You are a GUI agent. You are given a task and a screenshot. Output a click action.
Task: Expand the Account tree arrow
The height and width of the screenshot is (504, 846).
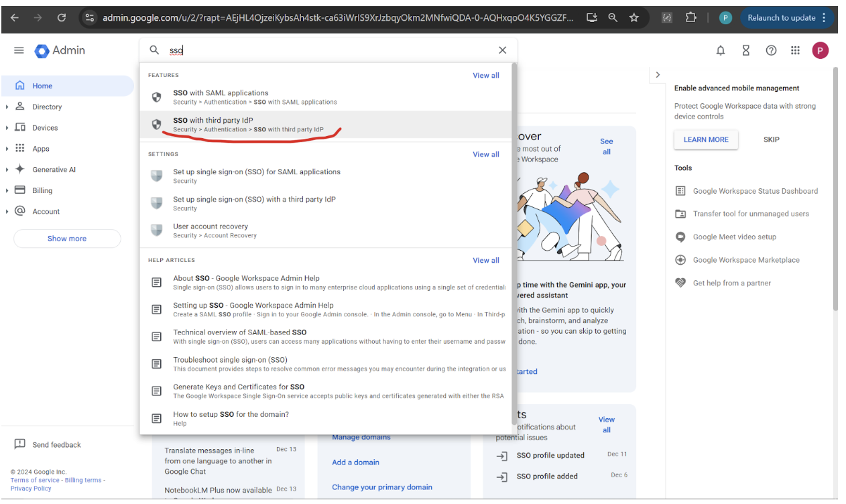(x=7, y=211)
